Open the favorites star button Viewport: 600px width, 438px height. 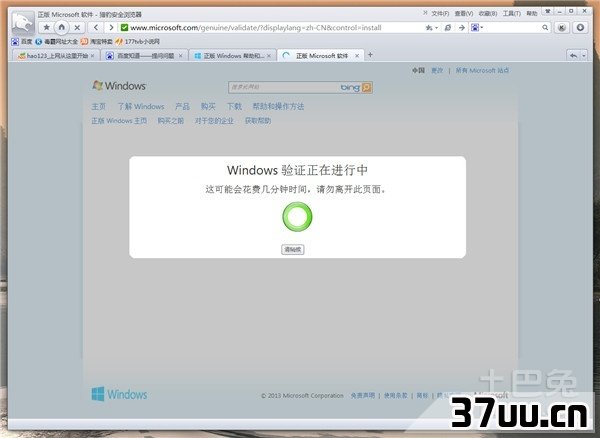tap(46, 28)
